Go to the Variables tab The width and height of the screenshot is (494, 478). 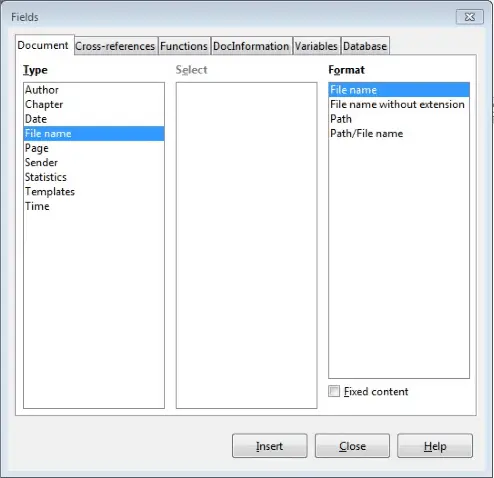[316, 46]
